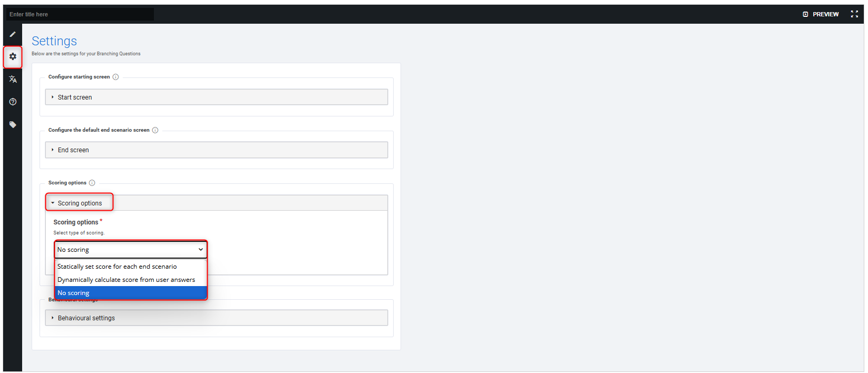Focus the Enter title here field
Image resolution: width=868 pixels, height=373 pixels.
coord(80,14)
